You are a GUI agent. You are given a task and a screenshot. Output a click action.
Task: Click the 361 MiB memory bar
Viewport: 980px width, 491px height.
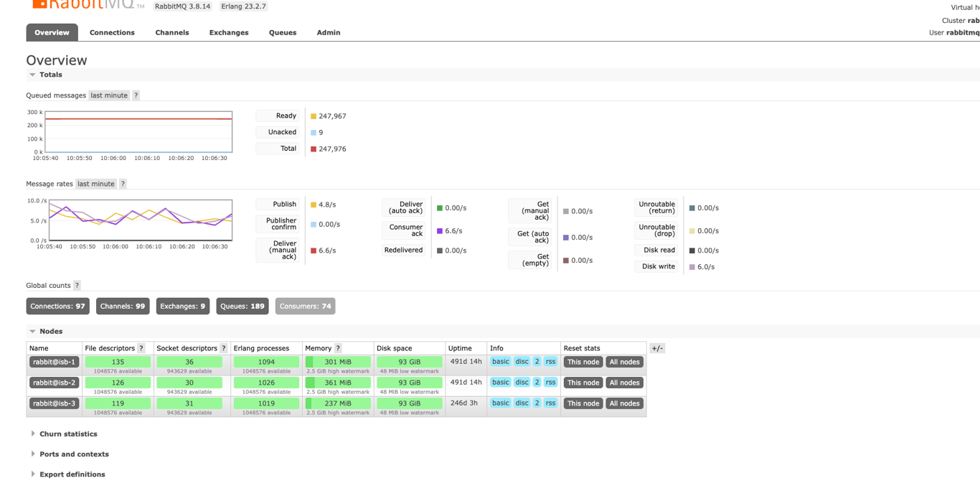338,383
